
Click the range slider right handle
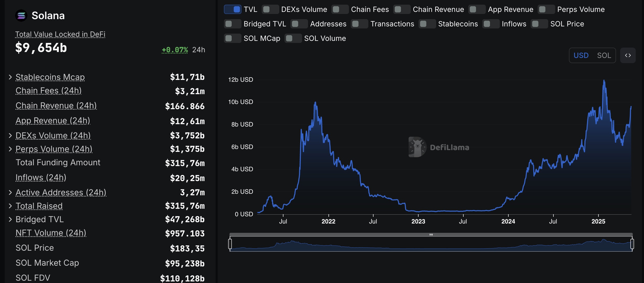click(632, 244)
